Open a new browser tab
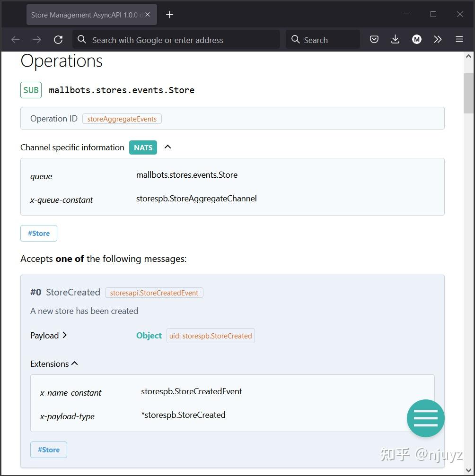 [169, 15]
